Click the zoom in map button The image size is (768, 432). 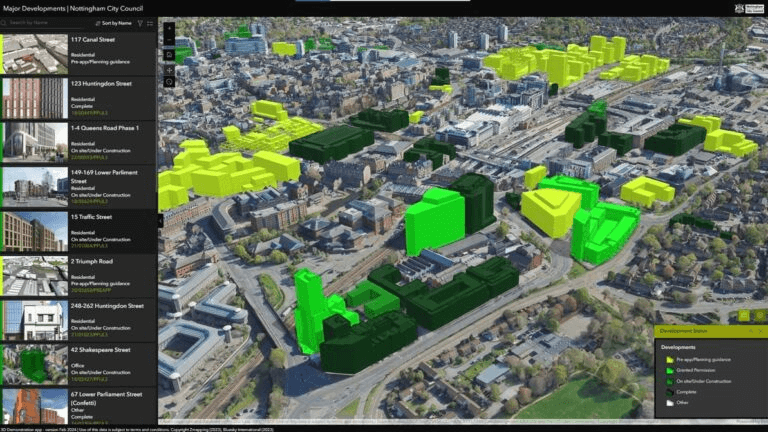pyautogui.click(x=168, y=27)
